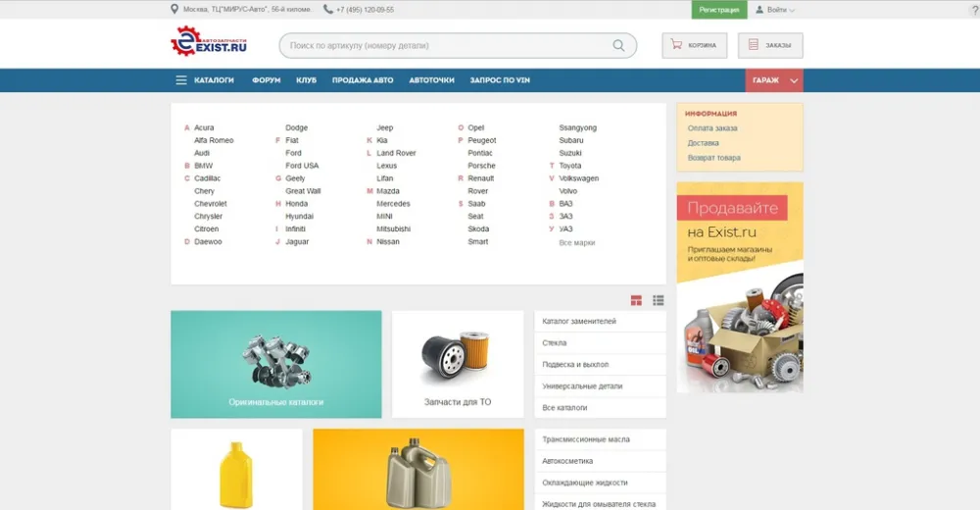Click the orders list icon
980x510 pixels.
click(x=753, y=44)
